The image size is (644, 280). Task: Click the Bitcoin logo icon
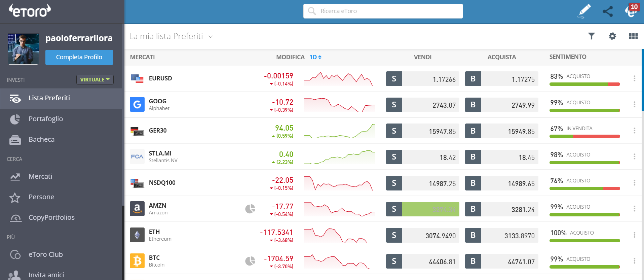pyautogui.click(x=137, y=261)
